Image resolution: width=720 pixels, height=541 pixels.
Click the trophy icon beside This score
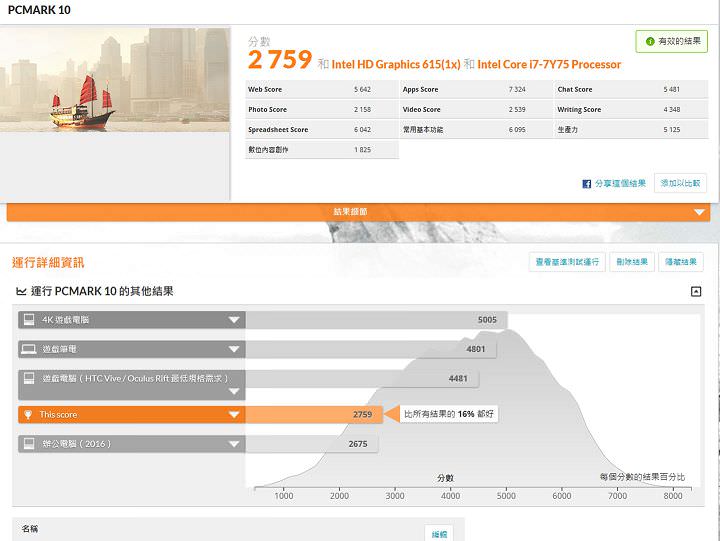29,414
